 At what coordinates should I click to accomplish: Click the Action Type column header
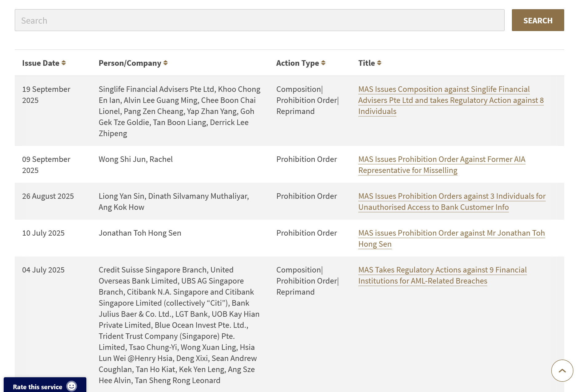click(x=297, y=63)
